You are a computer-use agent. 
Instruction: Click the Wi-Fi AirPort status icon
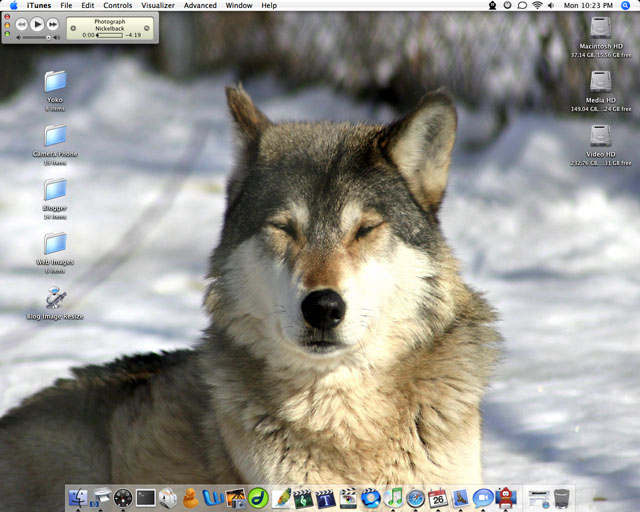[537, 5]
